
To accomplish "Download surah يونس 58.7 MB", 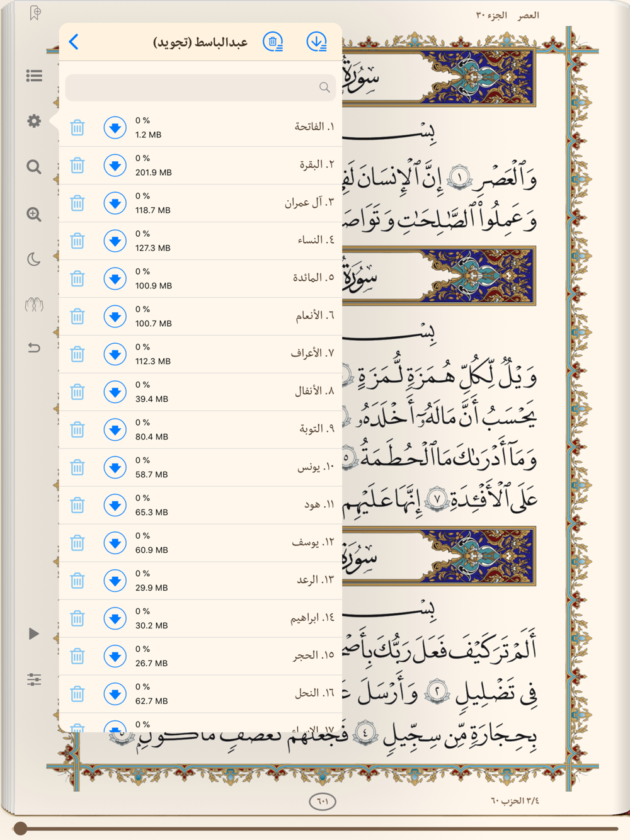I will [115, 468].
